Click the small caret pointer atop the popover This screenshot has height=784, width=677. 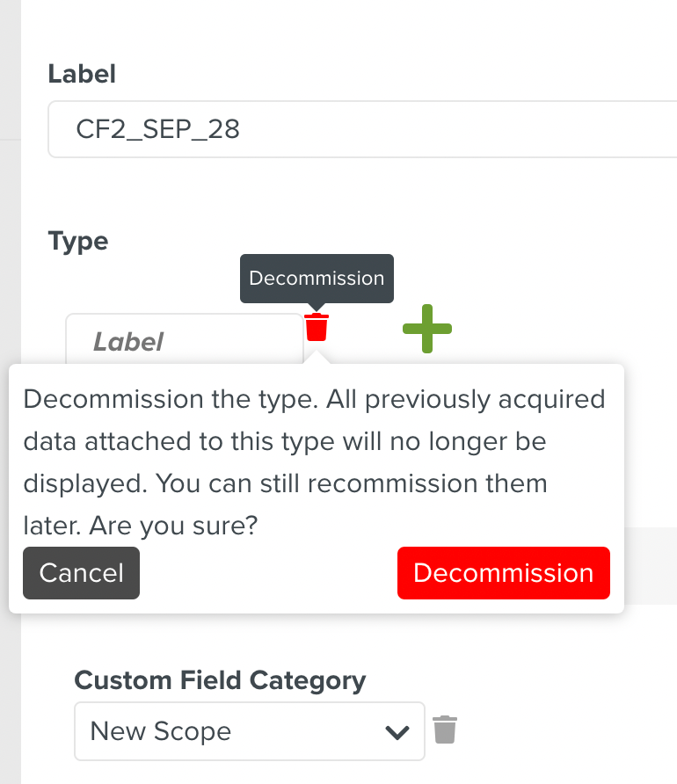[x=320, y=357]
